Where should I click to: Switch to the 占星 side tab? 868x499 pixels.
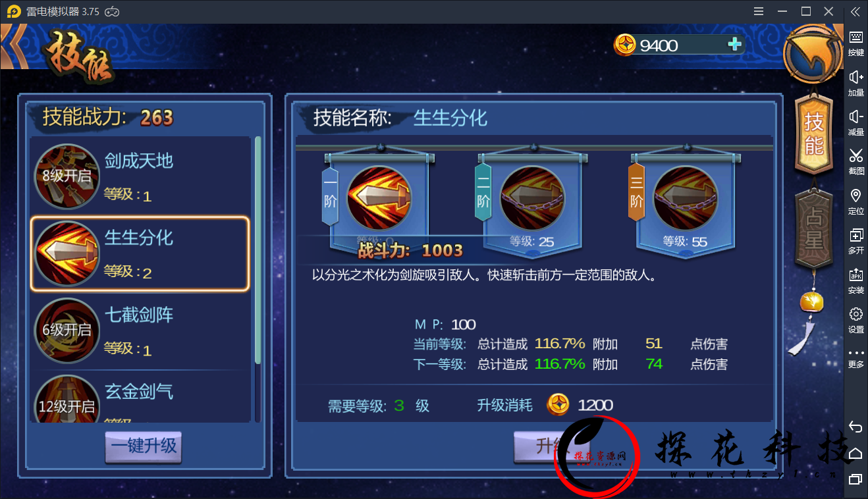815,229
